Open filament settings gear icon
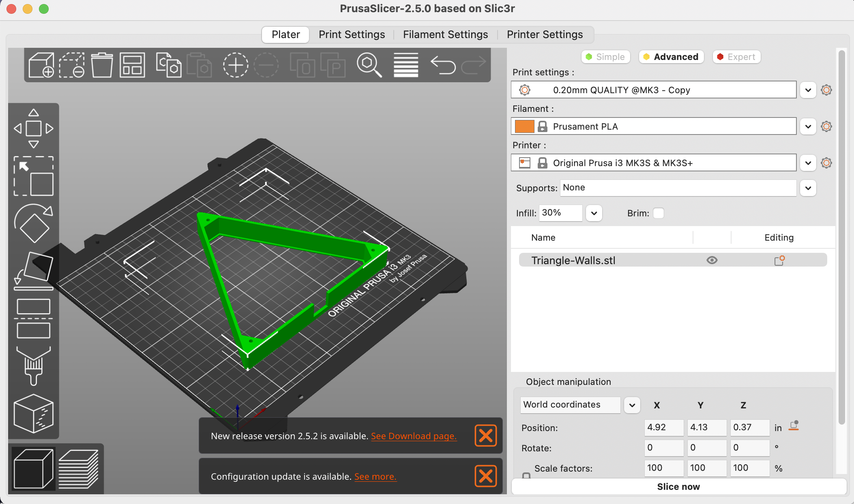Screen dimensions: 854x504 click(x=826, y=126)
